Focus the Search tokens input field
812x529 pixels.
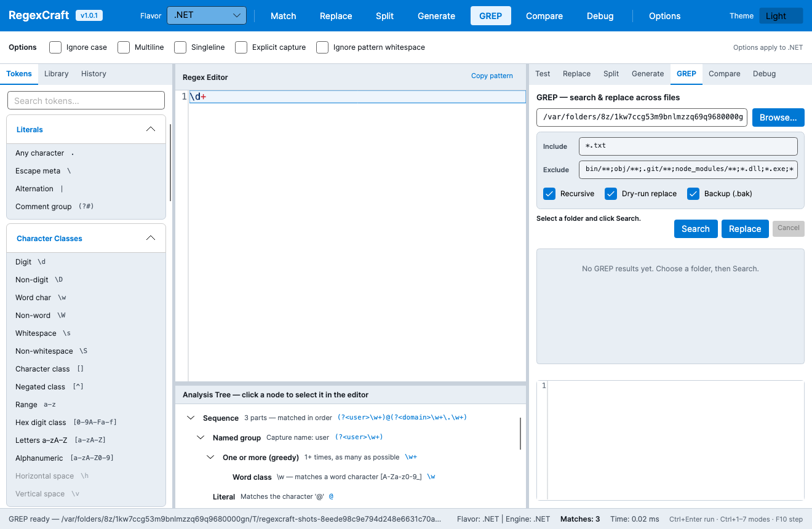click(86, 100)
